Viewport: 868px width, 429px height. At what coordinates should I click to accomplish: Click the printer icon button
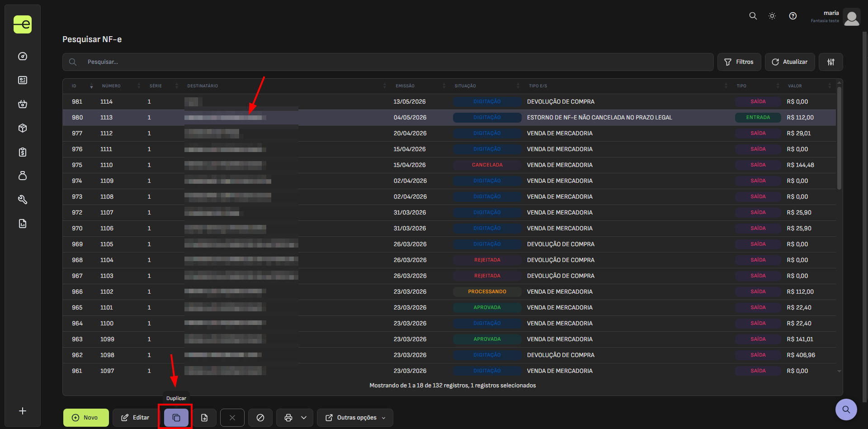coord(288,418)
